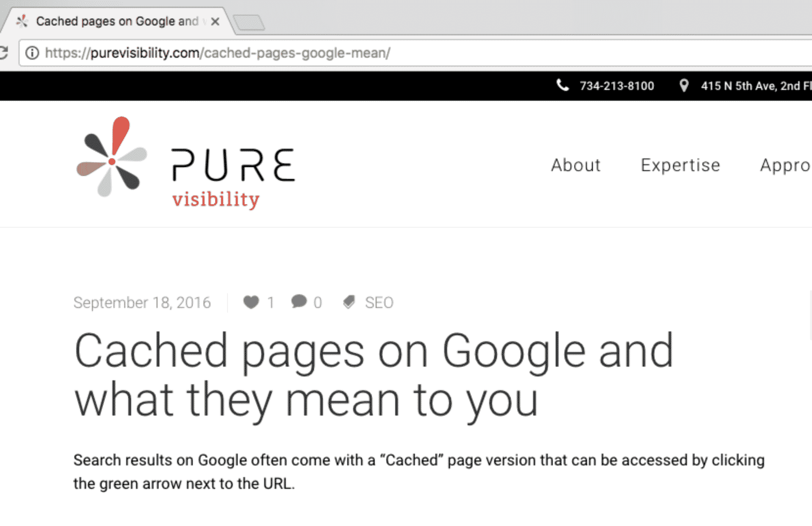Click the map pin location icon
This screenshot has width=812, height=526.
click(x=684, y=86)
